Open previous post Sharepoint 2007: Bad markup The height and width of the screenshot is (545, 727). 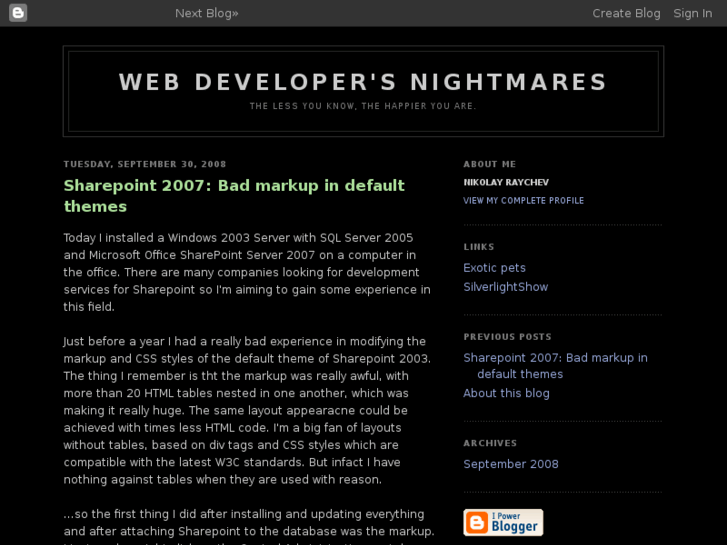tap(555, 365)
